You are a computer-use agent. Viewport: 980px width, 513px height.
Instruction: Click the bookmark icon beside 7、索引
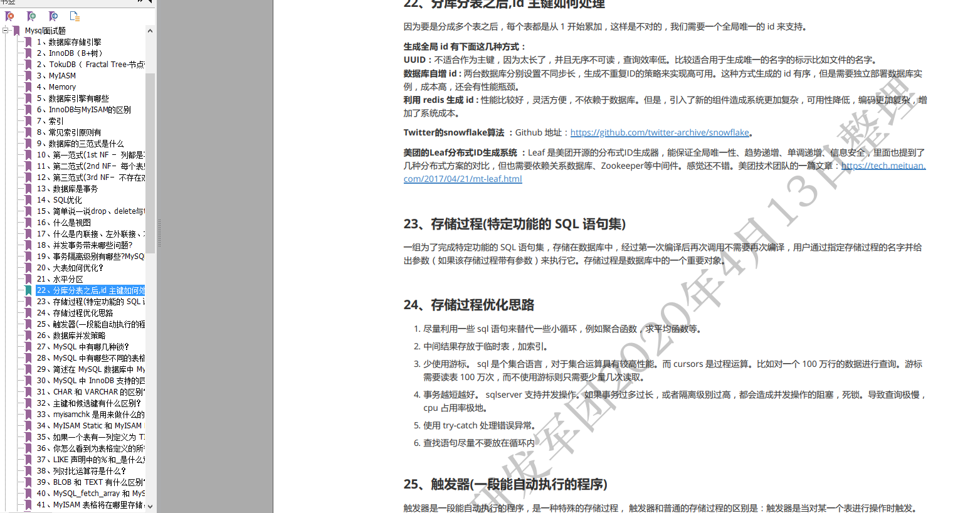[28, 121]
